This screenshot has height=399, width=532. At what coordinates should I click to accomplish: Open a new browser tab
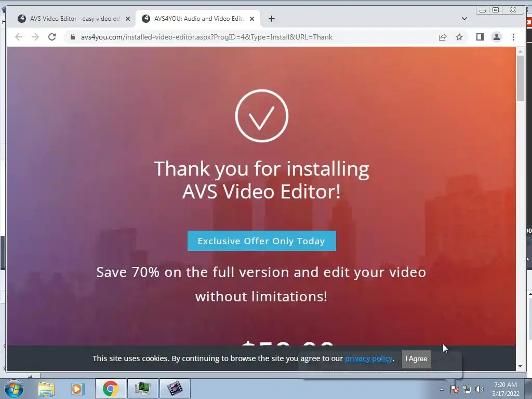[271, 19]
